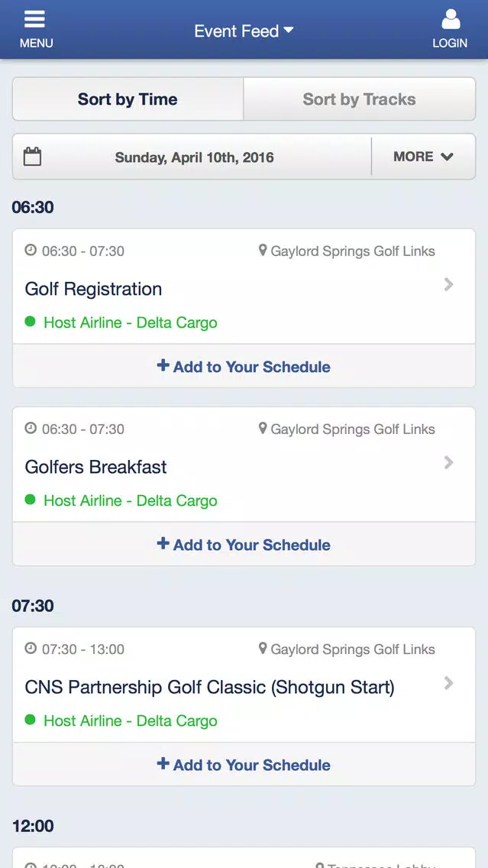Open CNS Partnership Golf Classic chevron

pos(449,683)
